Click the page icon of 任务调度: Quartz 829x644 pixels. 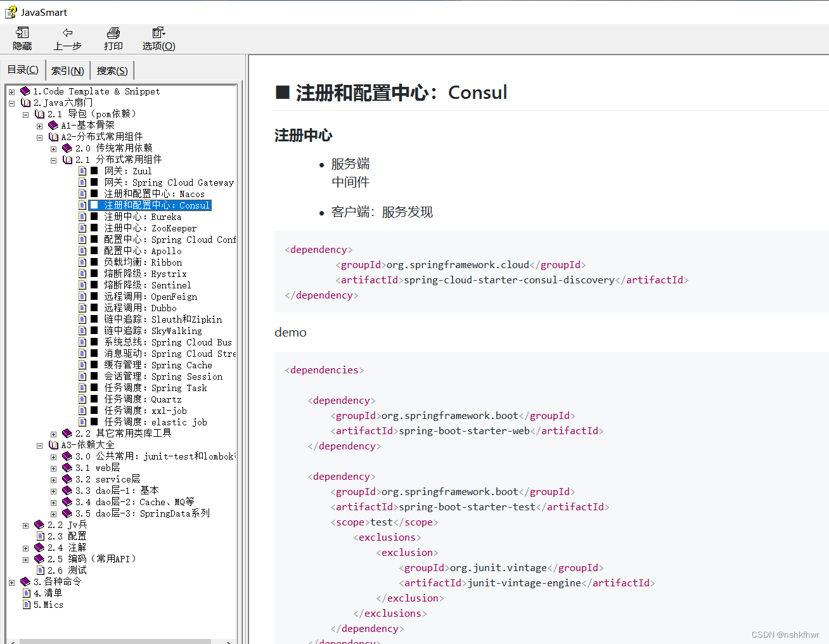click(x=82, y=399)
